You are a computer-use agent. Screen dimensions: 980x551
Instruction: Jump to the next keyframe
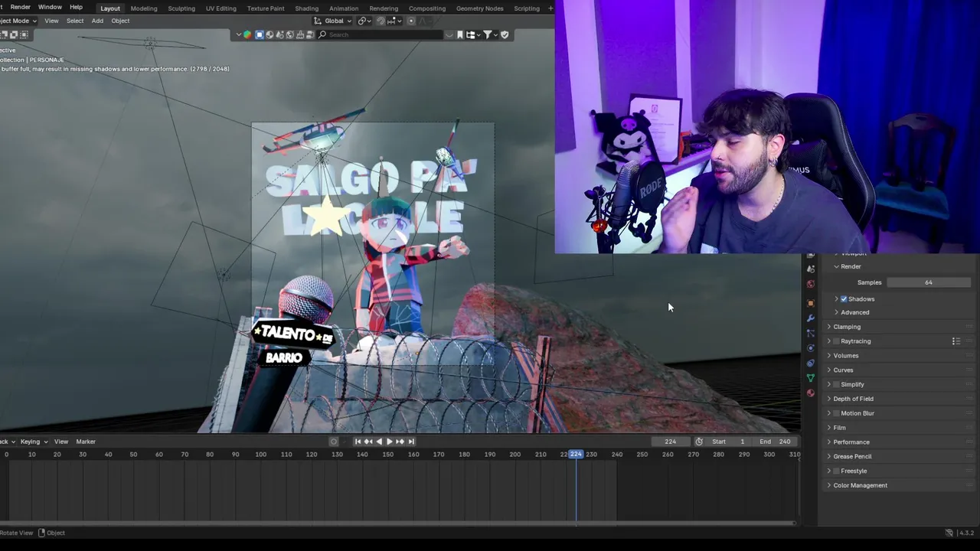(400, 442)
